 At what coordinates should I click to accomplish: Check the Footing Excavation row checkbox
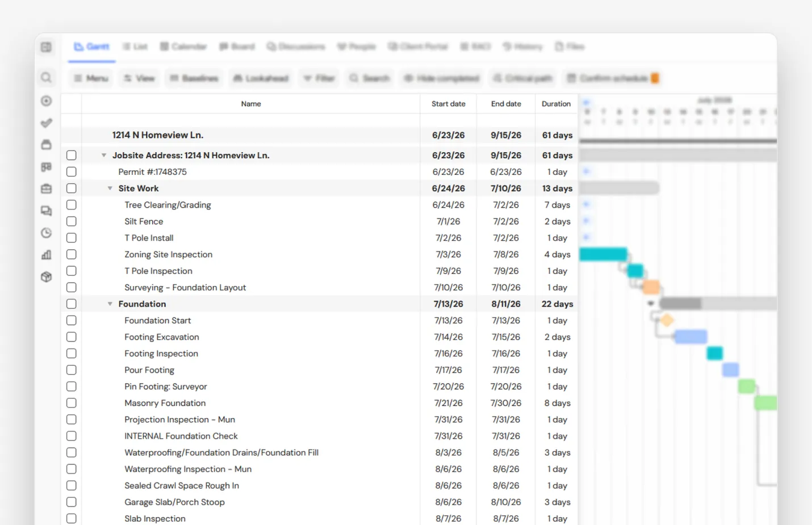click(x=71, y=337)
